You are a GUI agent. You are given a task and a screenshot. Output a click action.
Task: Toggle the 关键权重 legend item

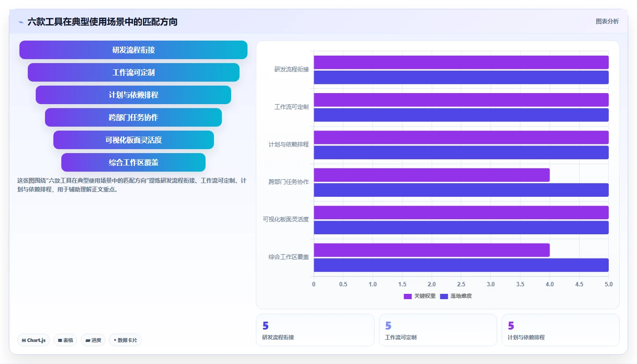click(x=420, y=296)
